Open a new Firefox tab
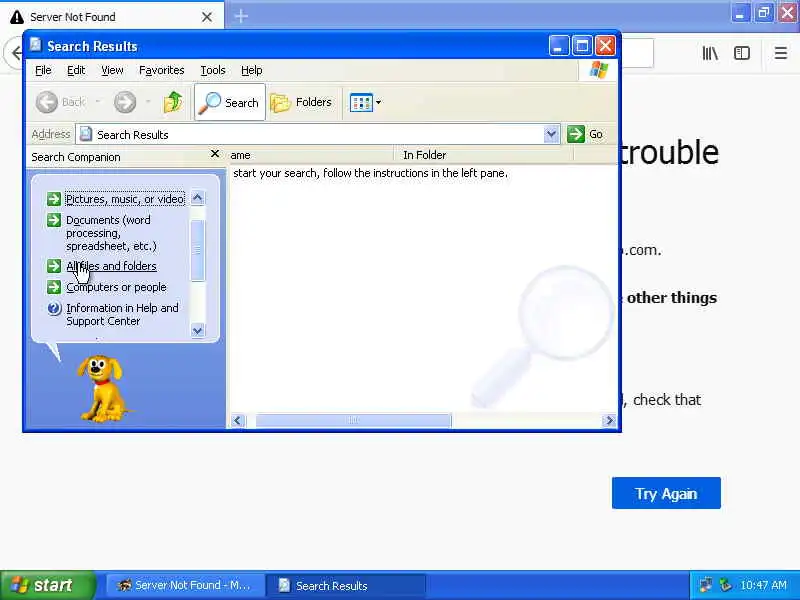Viewport: 800px width, 600px height. 241,16
